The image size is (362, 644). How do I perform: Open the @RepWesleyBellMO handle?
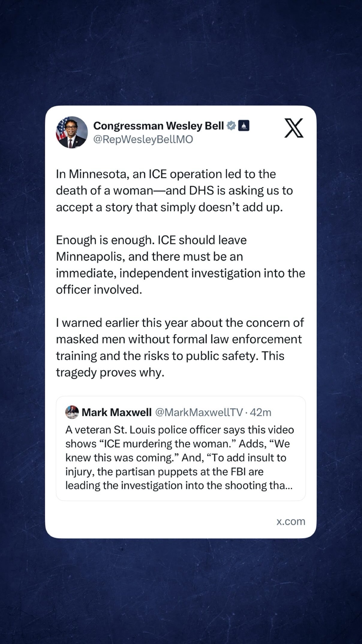pos(143,139)
